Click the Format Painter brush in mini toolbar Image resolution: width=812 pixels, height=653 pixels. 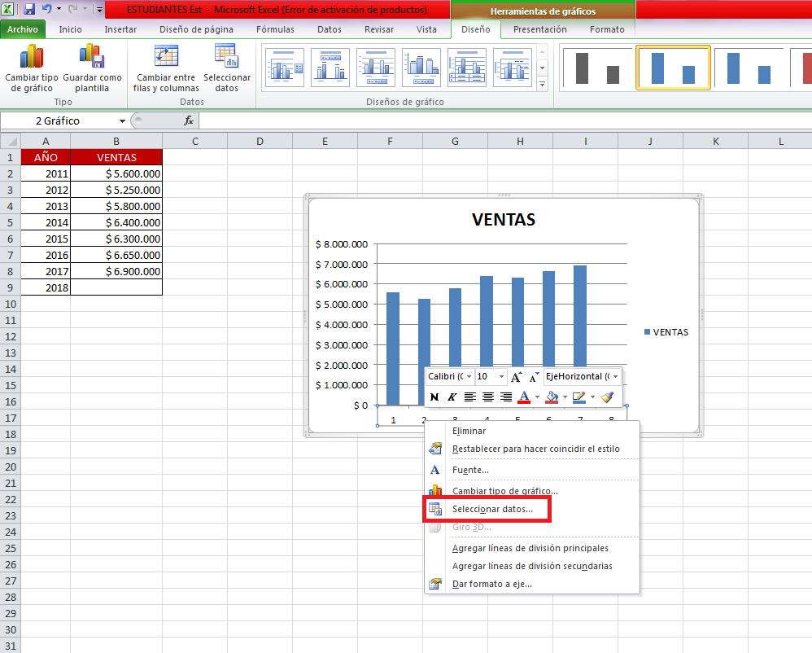coord(606,397)
